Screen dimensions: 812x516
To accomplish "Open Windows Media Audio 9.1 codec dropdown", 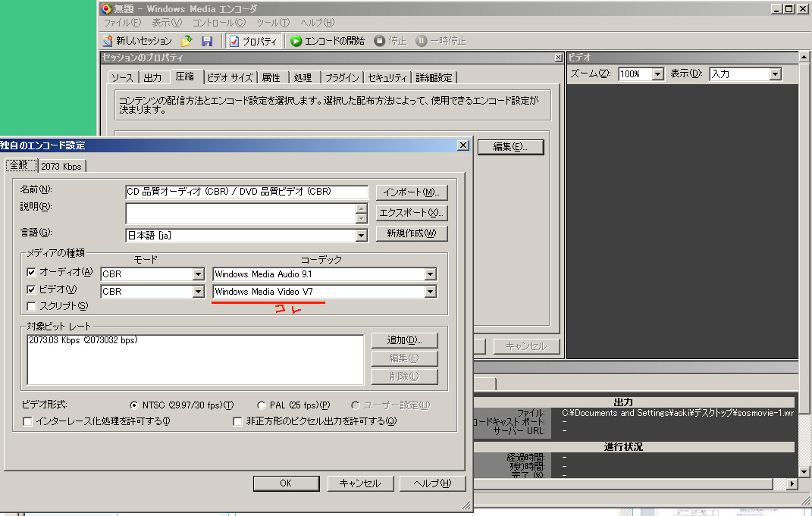I will pyautogui.click(x=431, y=274).
